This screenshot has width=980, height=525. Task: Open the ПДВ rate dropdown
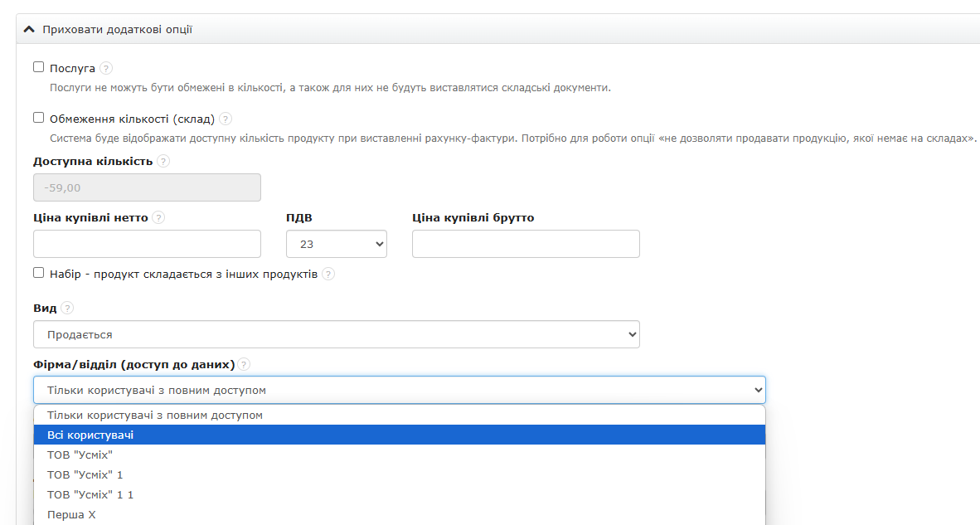pyautogui.click(x=336, y=245)
